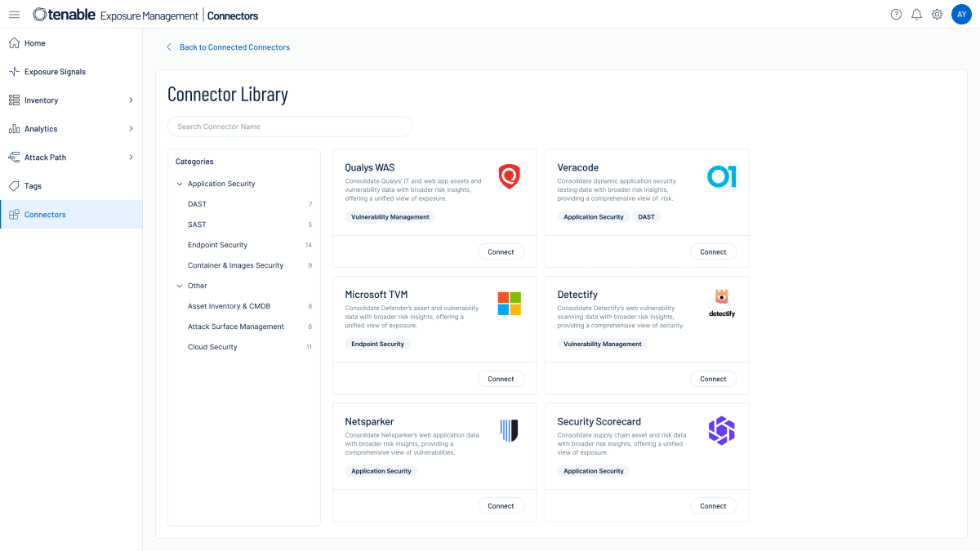Image resolution: width=980 pixels, height=551 pixels.
Task: Open the notifications bell
Action: 916,15
